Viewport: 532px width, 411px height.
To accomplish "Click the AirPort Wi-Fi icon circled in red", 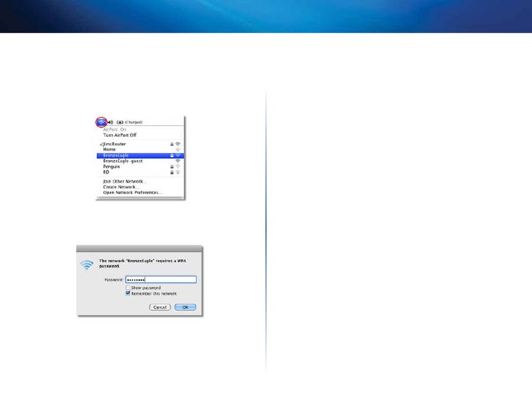I will click(x=101, y=122).
